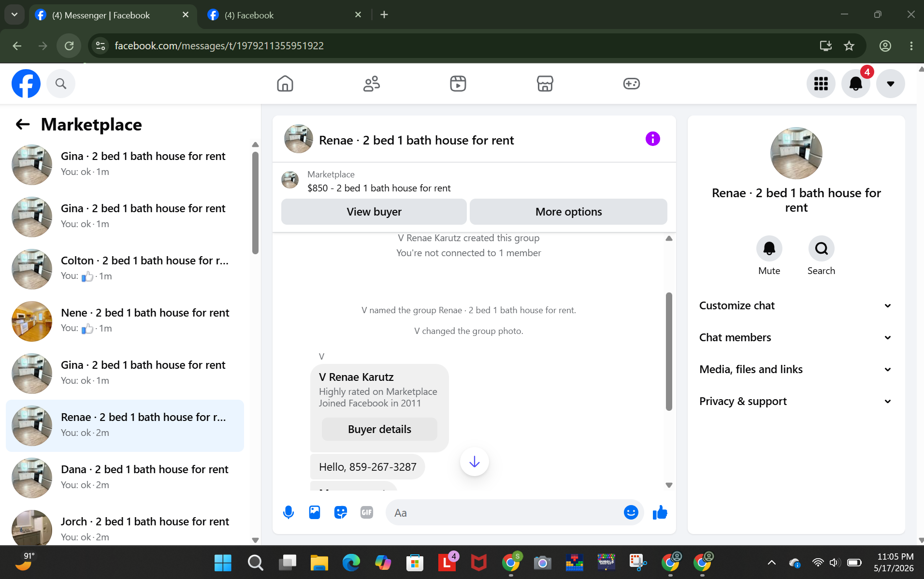Open the Reels video icon
Screen dimensions: 924x579
[x=458, y=84]
